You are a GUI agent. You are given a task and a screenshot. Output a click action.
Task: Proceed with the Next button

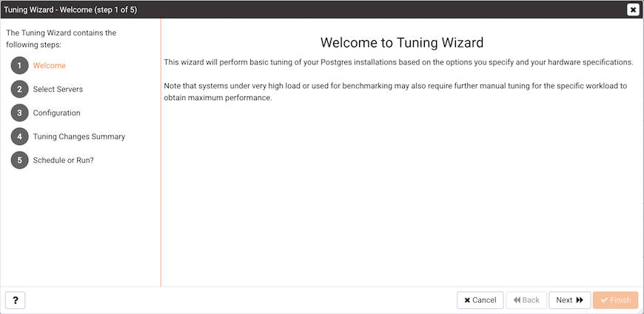click(x=570, y=300)
